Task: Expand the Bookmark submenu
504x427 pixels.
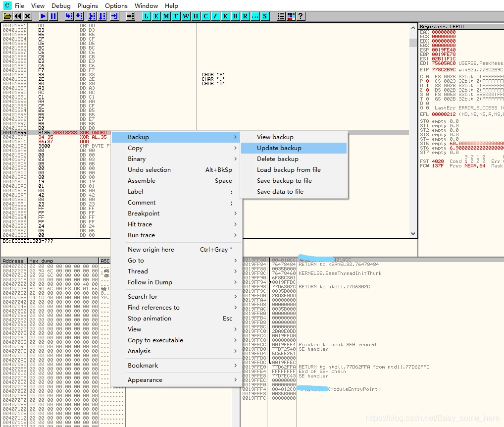Action: [176, 366]
